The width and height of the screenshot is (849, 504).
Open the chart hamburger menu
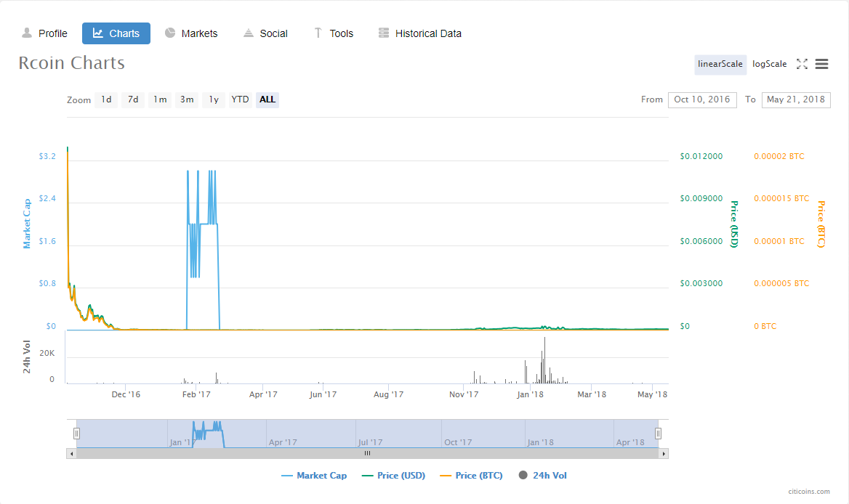[x=821, y=64]
